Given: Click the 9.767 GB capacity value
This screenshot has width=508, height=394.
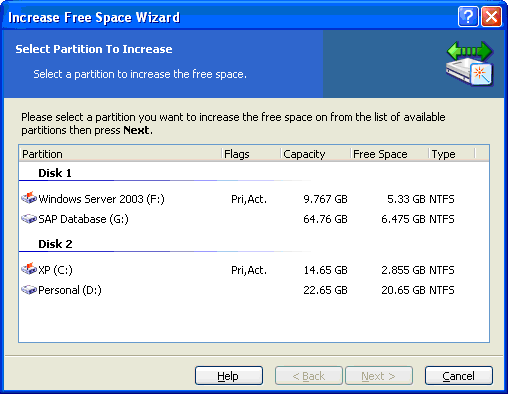Looking at the screenshot, I should click(325, 199).
